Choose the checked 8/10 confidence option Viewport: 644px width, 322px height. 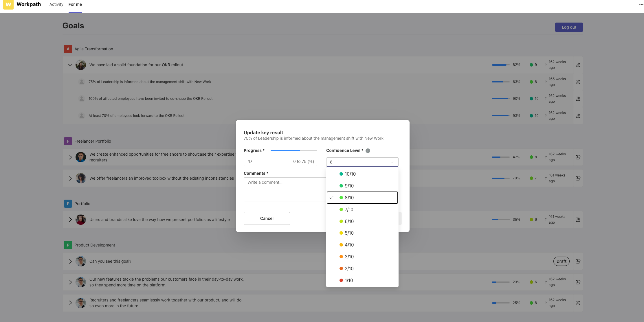click(x=362, y=198)
